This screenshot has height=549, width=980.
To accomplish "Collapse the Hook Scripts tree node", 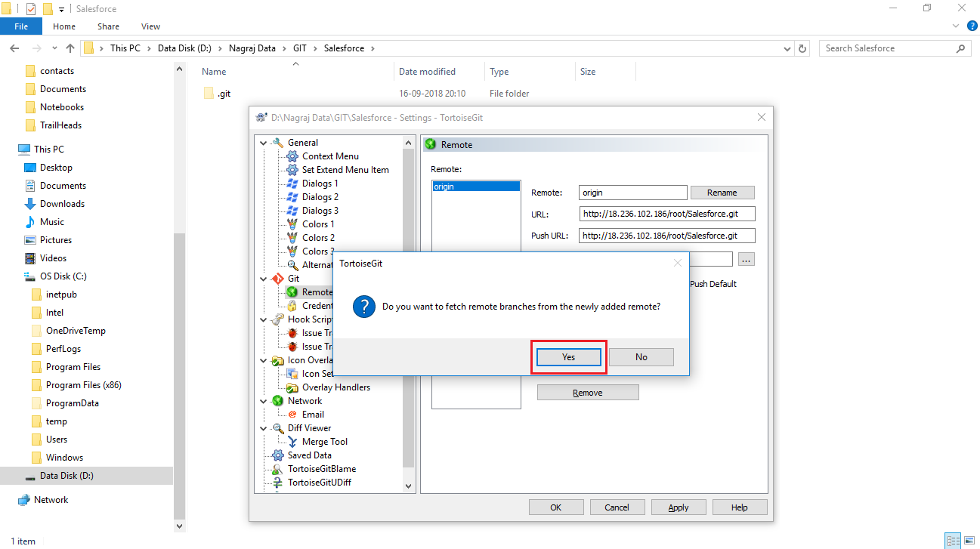I will pyautogui.click(x=263, y=319).
